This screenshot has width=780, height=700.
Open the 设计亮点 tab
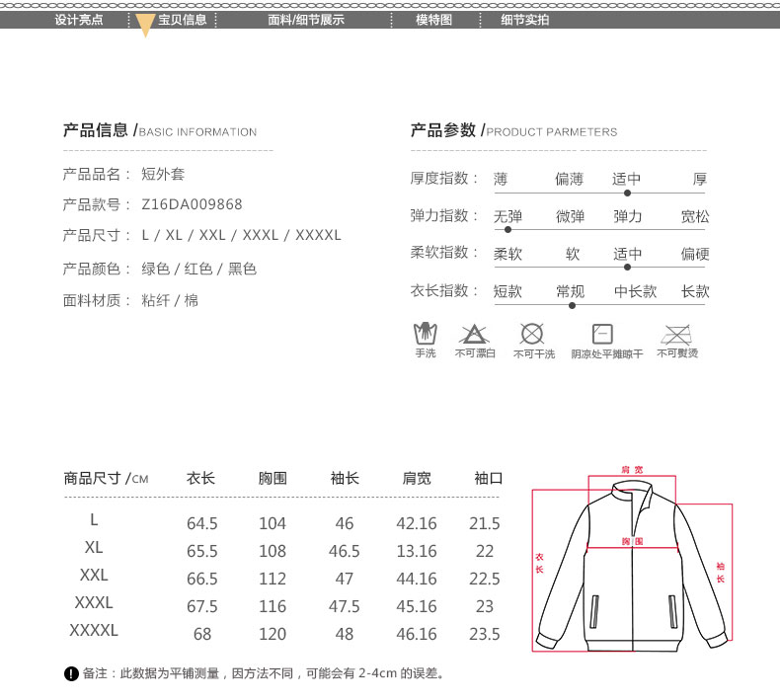tap(79, 20)
